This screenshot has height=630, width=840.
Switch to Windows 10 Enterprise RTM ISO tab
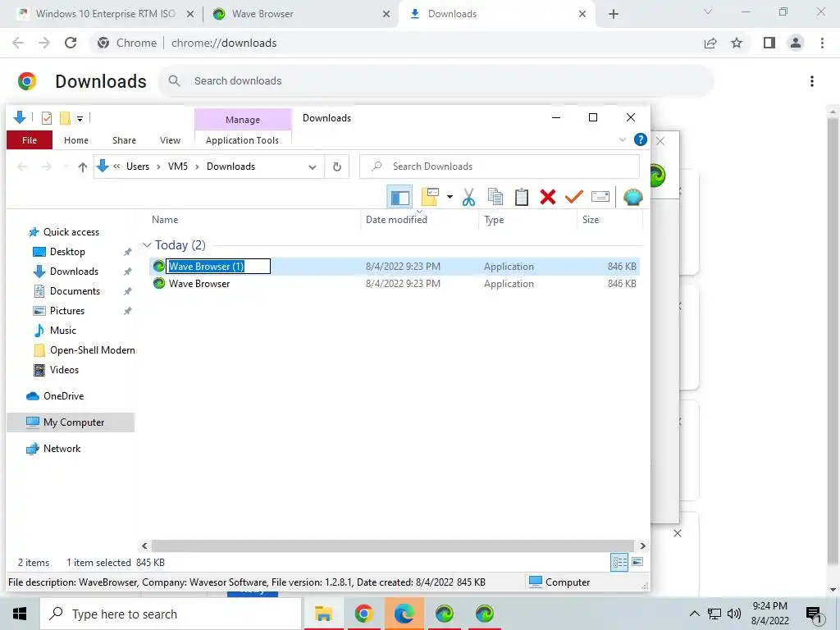click(x=106, y=14)
